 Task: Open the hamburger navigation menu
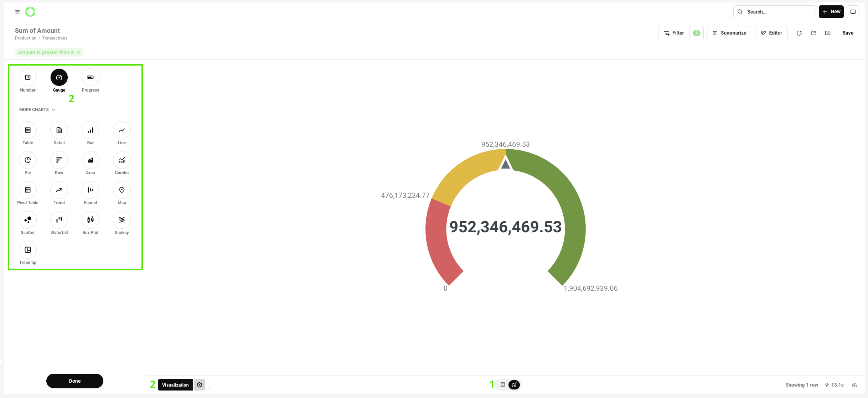[x=17, y=12]
